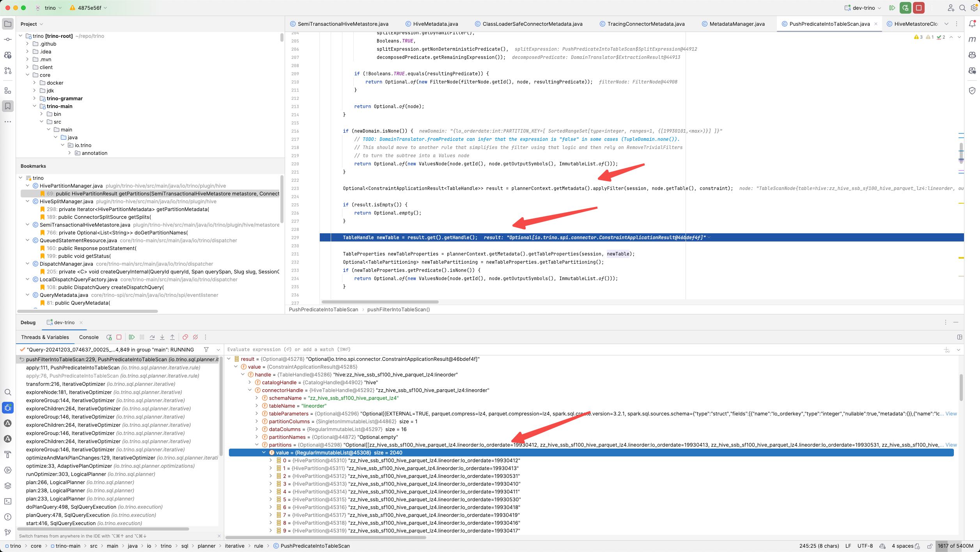Switch to SemiTransactionalHiveMetastore.java tab
Viewport: 980px width, 552px height.
(339, 24)
